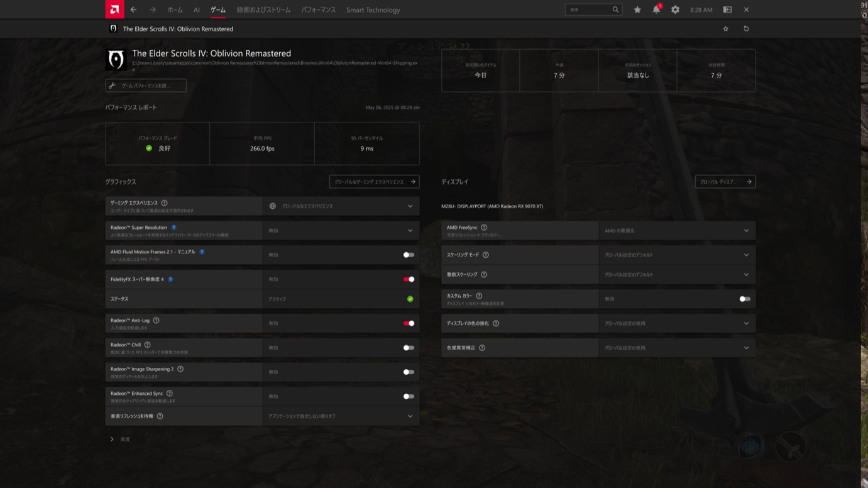Viewport: 868px width, 488px height.
Task: Click the large Oblivion game icon
Action: [116, 60]
